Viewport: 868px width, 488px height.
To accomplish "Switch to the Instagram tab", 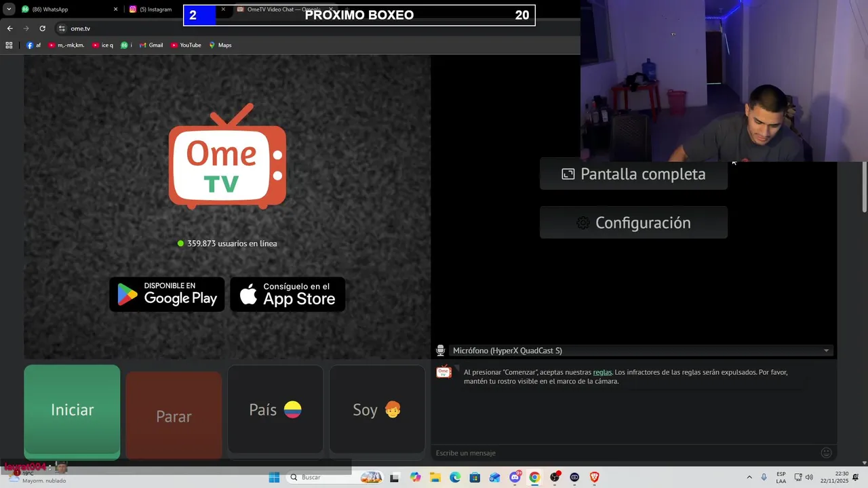I will tap(155, 9).
